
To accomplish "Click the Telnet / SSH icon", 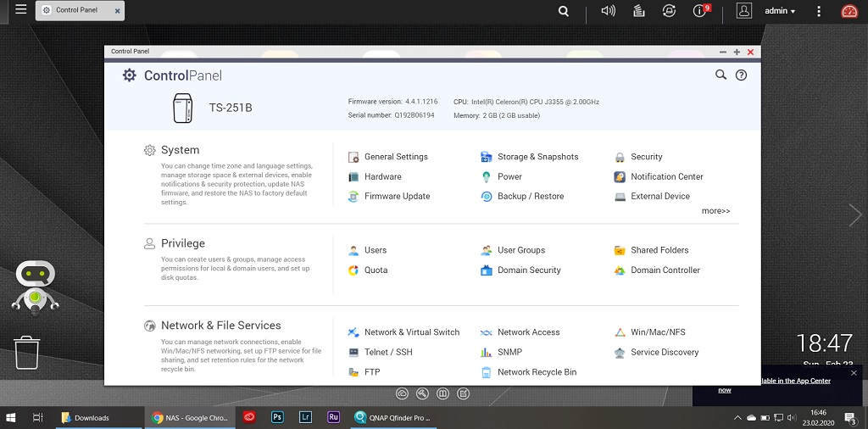I will pyautogui.click(x=353, y=352).
